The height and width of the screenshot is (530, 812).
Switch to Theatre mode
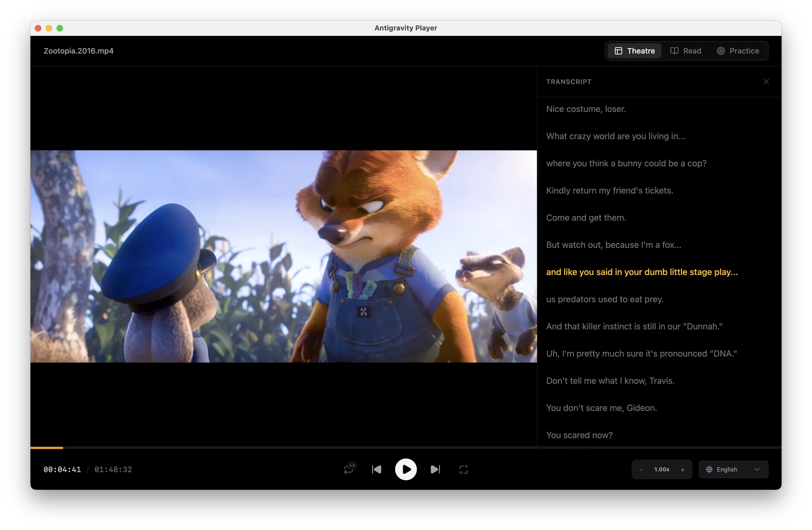click(635, 51)
